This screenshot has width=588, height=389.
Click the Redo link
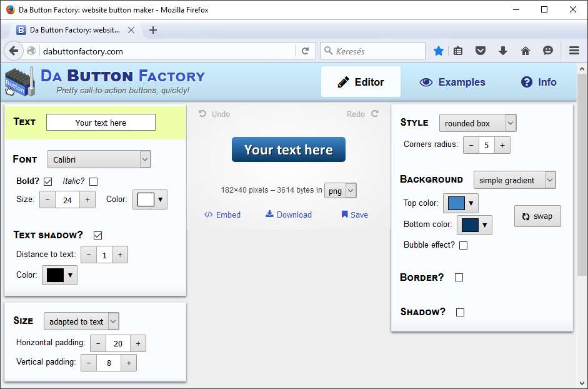tap(362, 114)
